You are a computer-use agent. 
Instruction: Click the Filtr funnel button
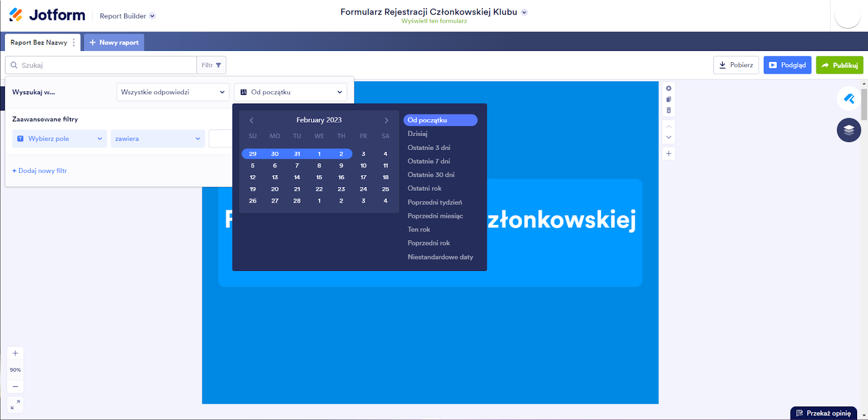point(211,65)
